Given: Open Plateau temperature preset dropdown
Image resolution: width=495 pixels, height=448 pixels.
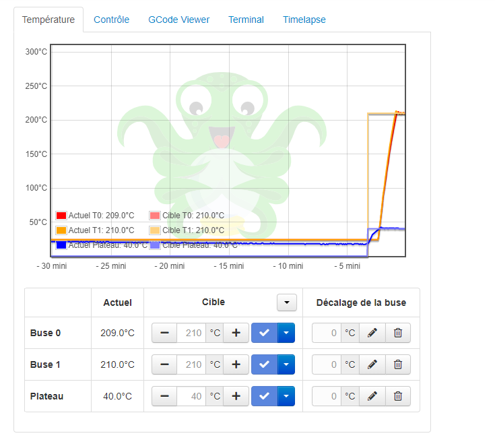Looking at the screenshot, I should point(286,396).
